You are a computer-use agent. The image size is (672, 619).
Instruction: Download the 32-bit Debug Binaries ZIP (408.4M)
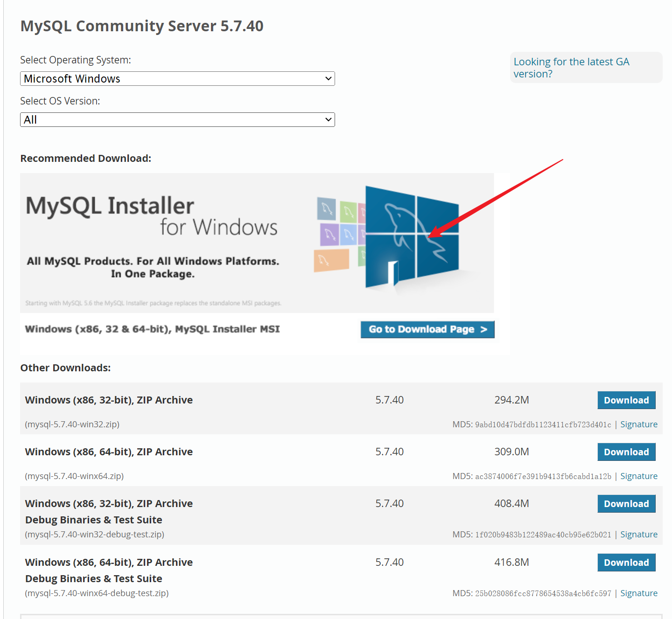click(x=626, y=504)
